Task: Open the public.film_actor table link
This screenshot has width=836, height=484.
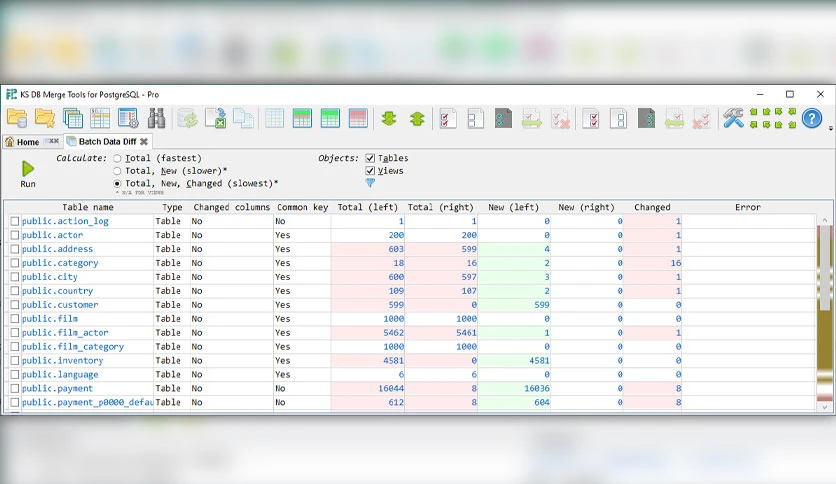Action: point(65,333)
